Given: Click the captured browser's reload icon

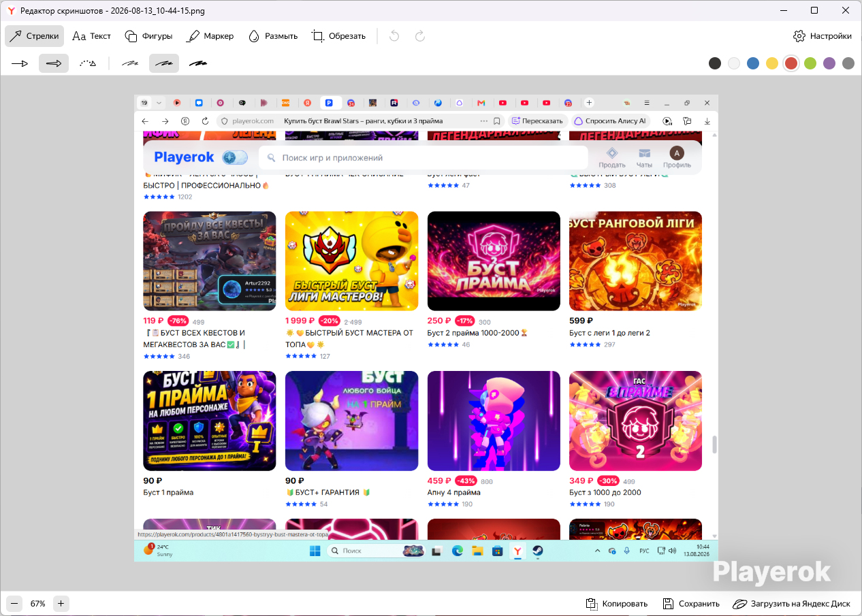Looking at the screenshot, I should [205, 120].
